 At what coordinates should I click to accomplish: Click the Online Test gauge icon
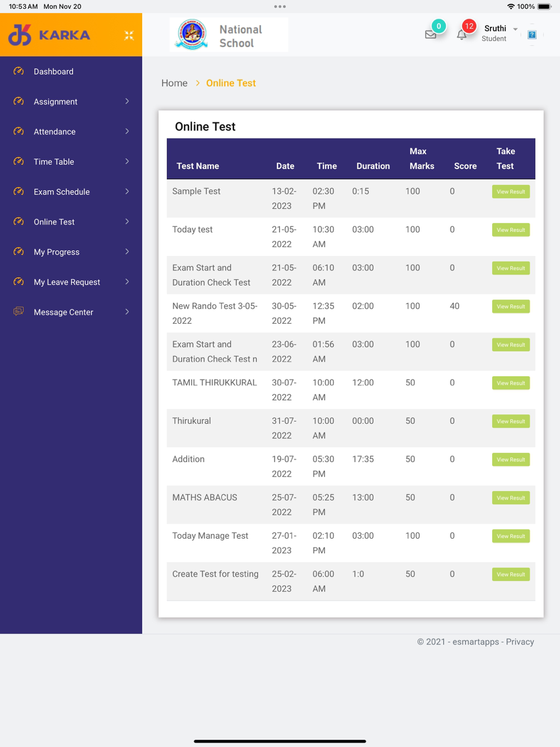tap(18, 221)
